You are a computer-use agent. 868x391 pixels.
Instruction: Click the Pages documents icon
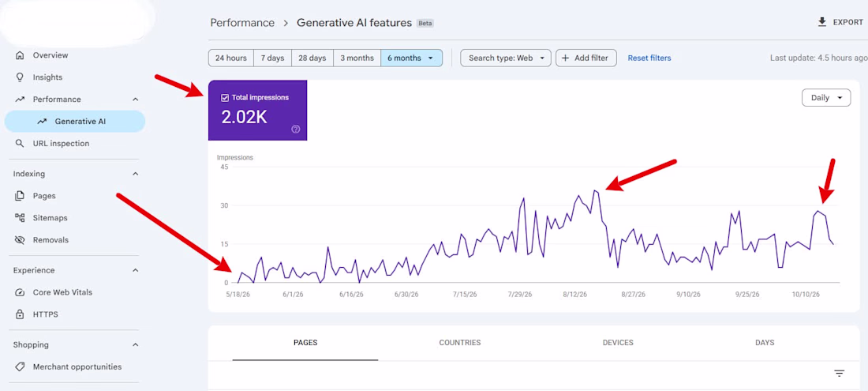20,196
